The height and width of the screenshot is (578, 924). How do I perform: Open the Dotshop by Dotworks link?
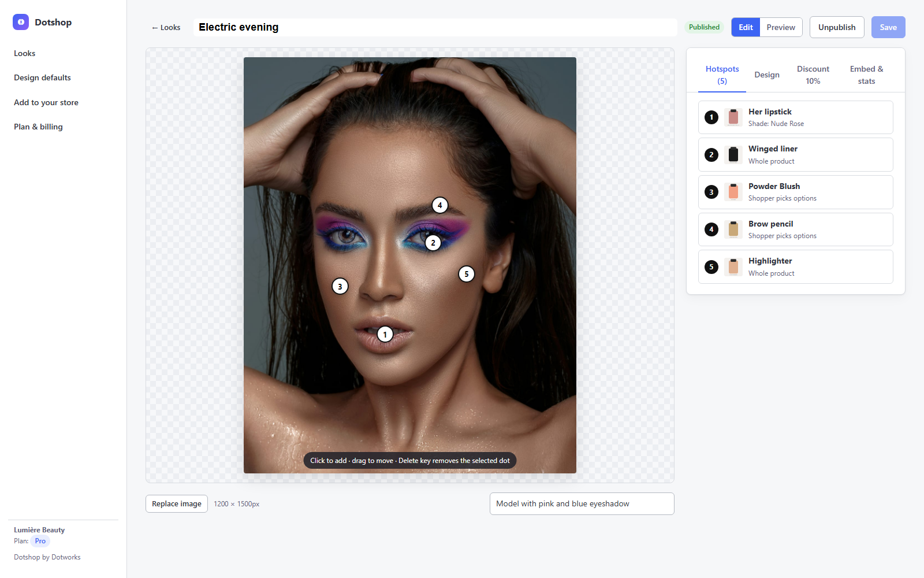[47, 557]
